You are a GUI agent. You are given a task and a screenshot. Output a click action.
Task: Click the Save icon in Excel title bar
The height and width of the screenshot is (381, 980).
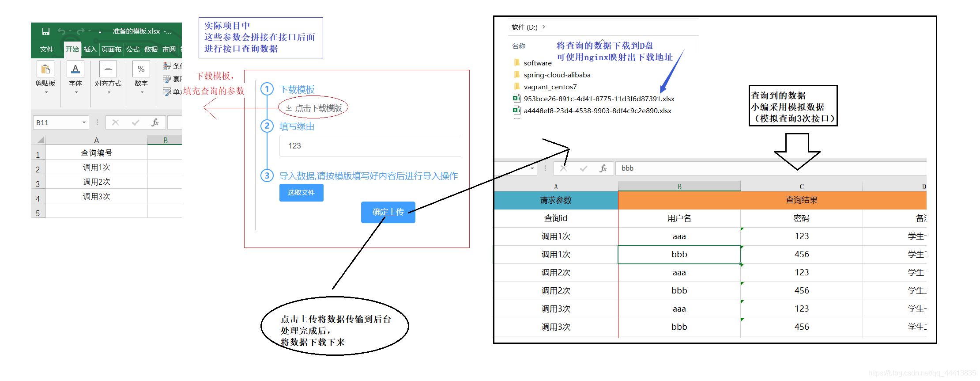click(46, 31)
